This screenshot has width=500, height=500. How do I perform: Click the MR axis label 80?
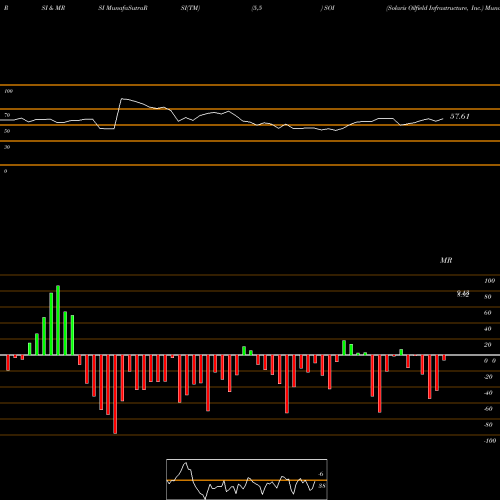click(488, 297)
